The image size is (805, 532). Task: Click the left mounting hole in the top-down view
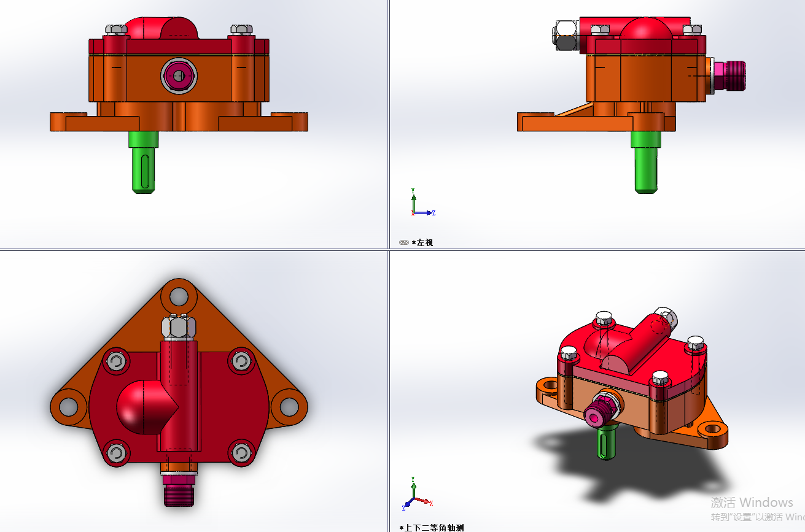pyautogui.click(x=68, y=406)
